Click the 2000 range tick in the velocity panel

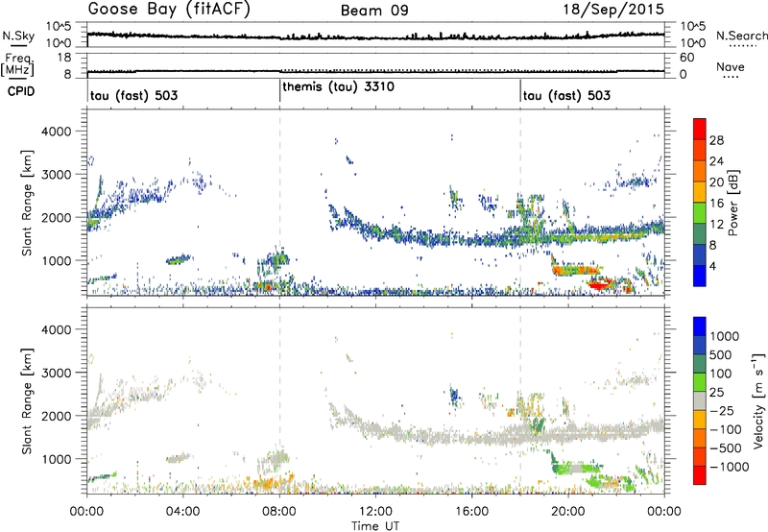pyautogui.click(x=56, y=416)
